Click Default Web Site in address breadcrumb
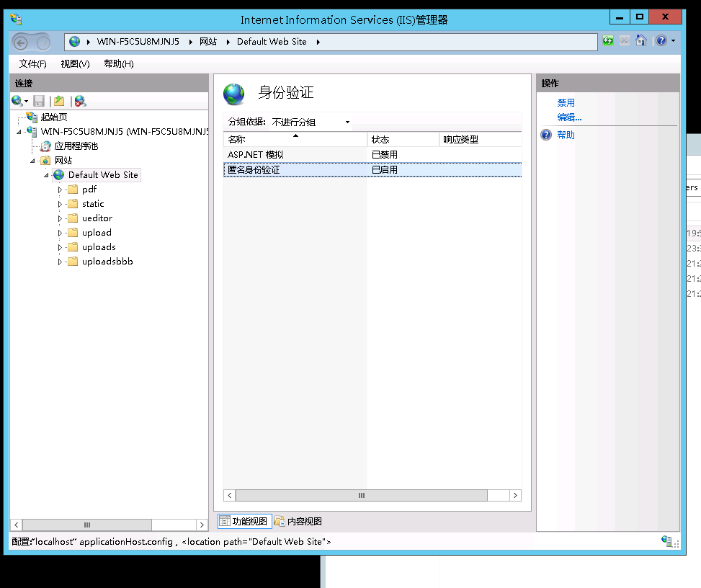This screenshot has width=701, height=588. pos(272,42)
